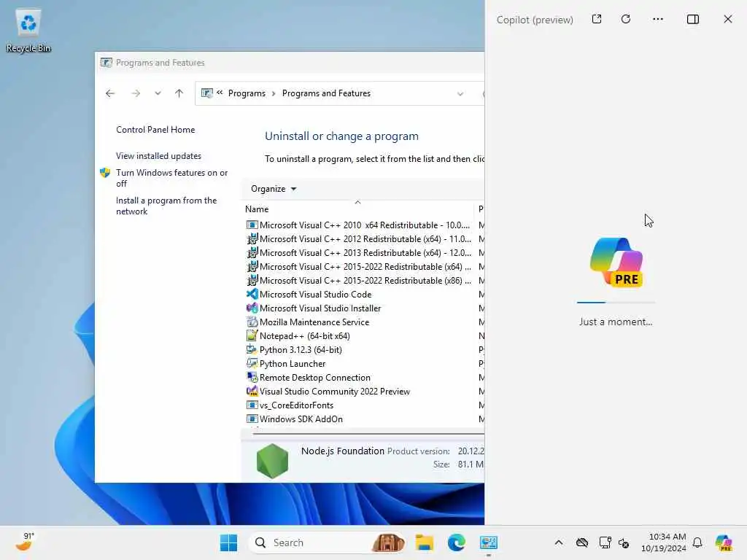This screenshot has width=747, height=560.
Task: Select Programs and Features breadcrumb
Action: click(326, 93)
